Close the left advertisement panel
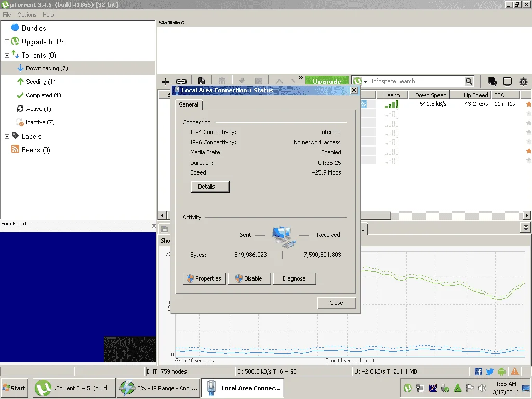The height and width of the screenshot is (399, 532). click(x=154, y=225)
